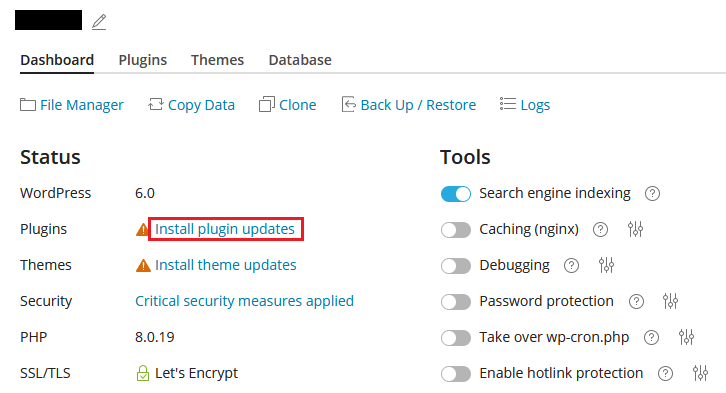726x393 pixels.
Task: Open Critical security measures applied link
Action: 244,301
